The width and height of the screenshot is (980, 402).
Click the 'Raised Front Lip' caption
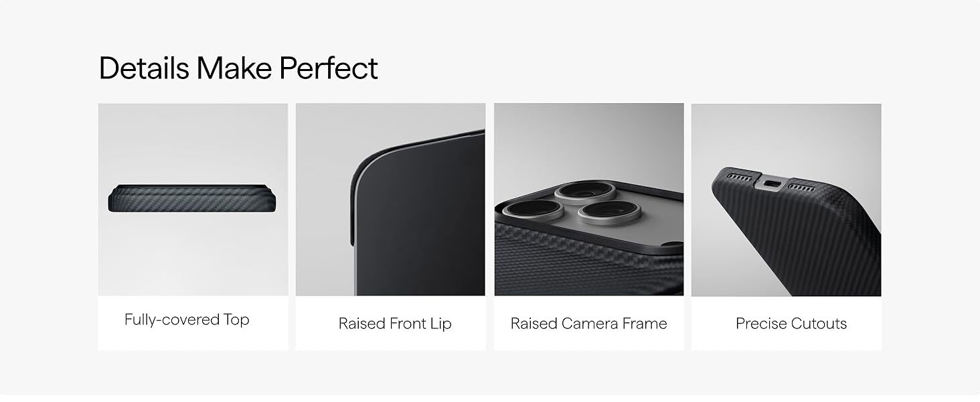tap(395, 324)
